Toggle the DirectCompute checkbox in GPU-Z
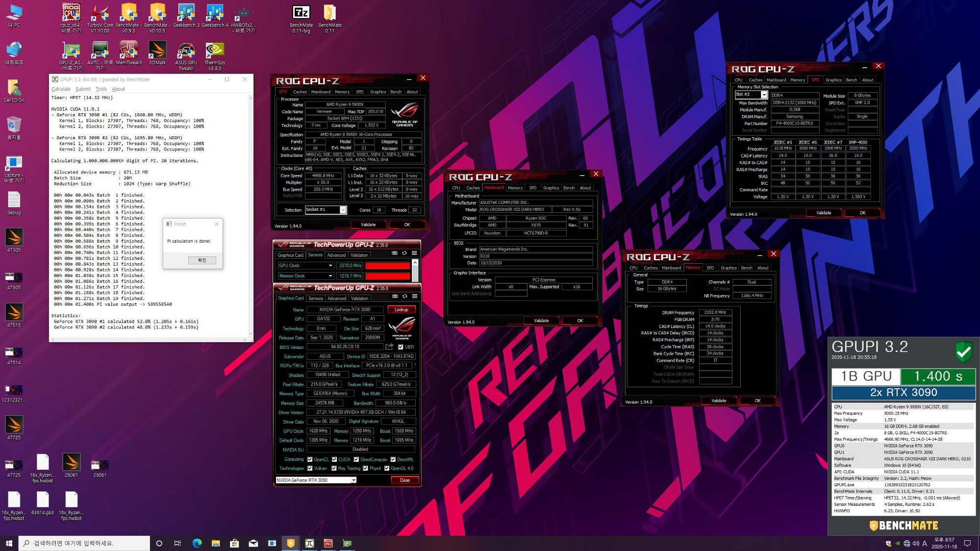980x551 pixels. coord(356,459)
